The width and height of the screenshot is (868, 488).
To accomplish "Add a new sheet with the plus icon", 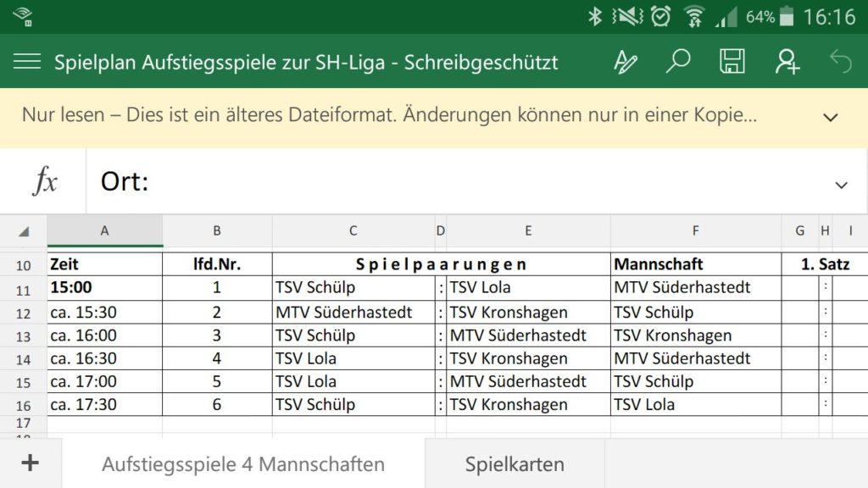I will [31, 463].
